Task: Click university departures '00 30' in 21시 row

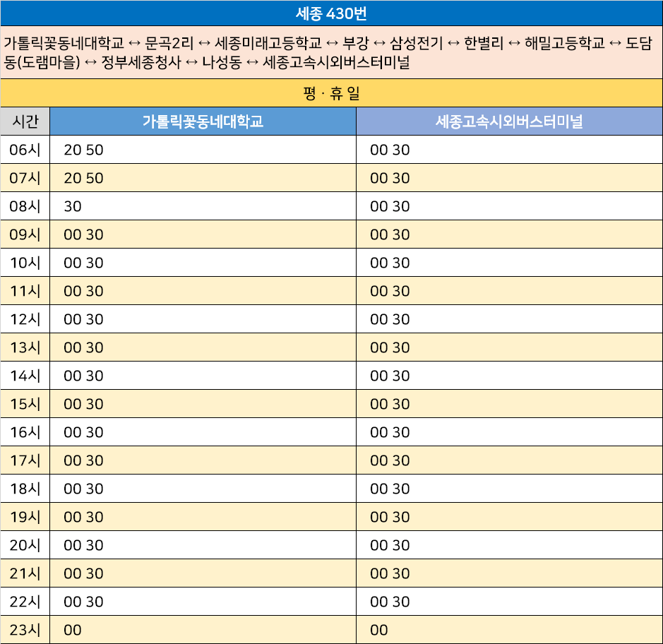Action: pyautogui.click(x=83, y=574)
